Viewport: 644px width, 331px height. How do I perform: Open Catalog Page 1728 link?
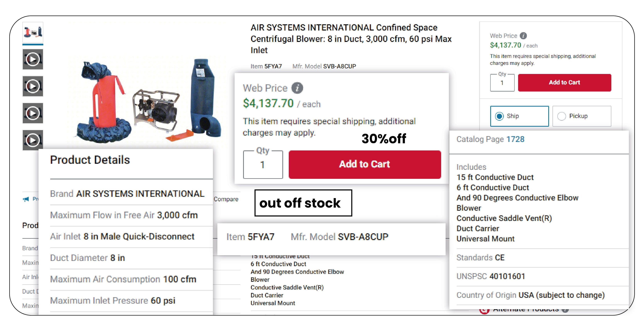[515, 139]
